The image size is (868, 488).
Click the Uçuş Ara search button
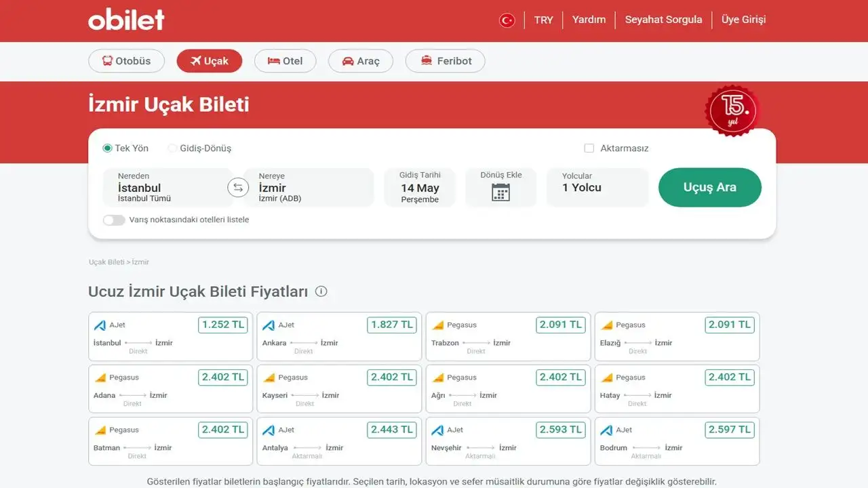[710, 188]
